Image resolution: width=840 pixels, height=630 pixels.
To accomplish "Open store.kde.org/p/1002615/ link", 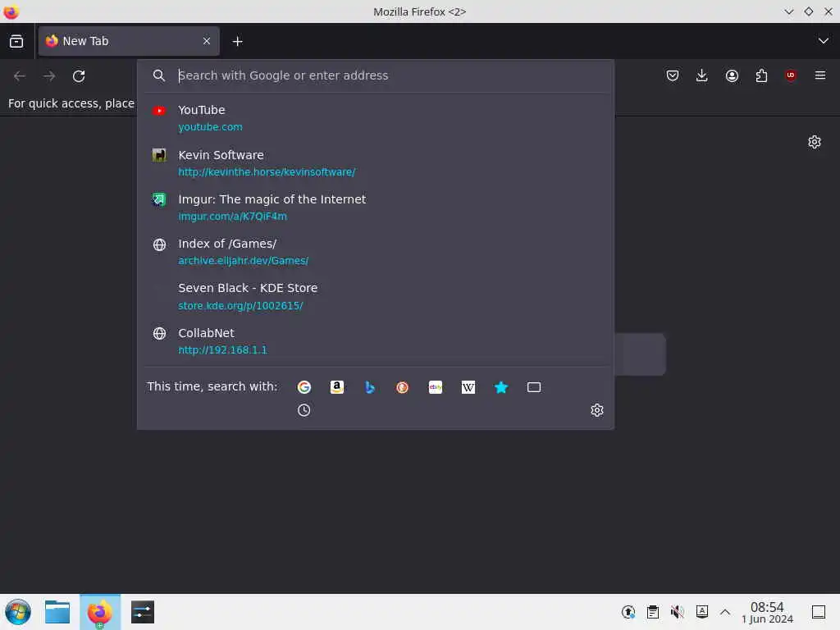I will pyautogui.click(x=240, y=305).
